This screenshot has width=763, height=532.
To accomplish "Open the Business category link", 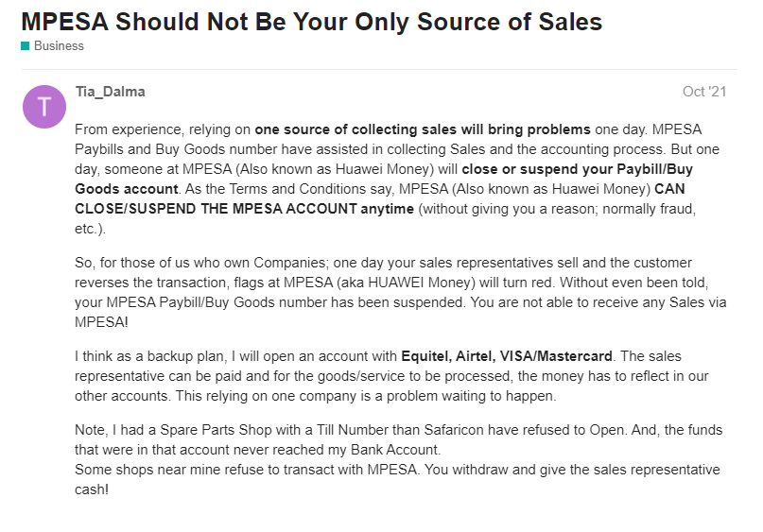I will point(59,46).
